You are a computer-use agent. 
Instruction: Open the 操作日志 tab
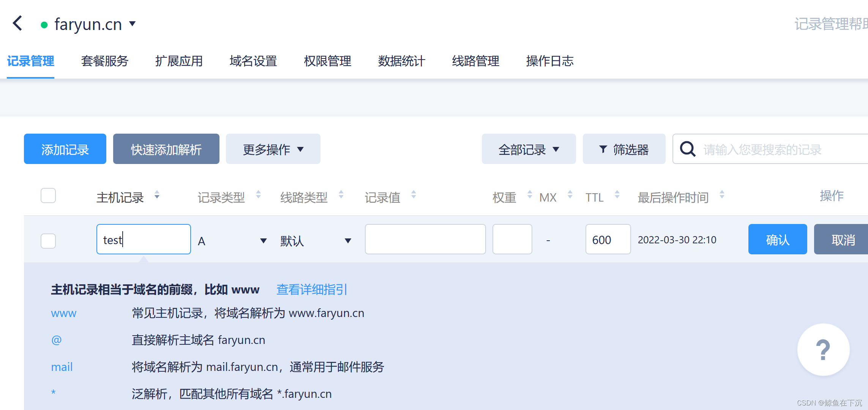click(x=549, y=61)
